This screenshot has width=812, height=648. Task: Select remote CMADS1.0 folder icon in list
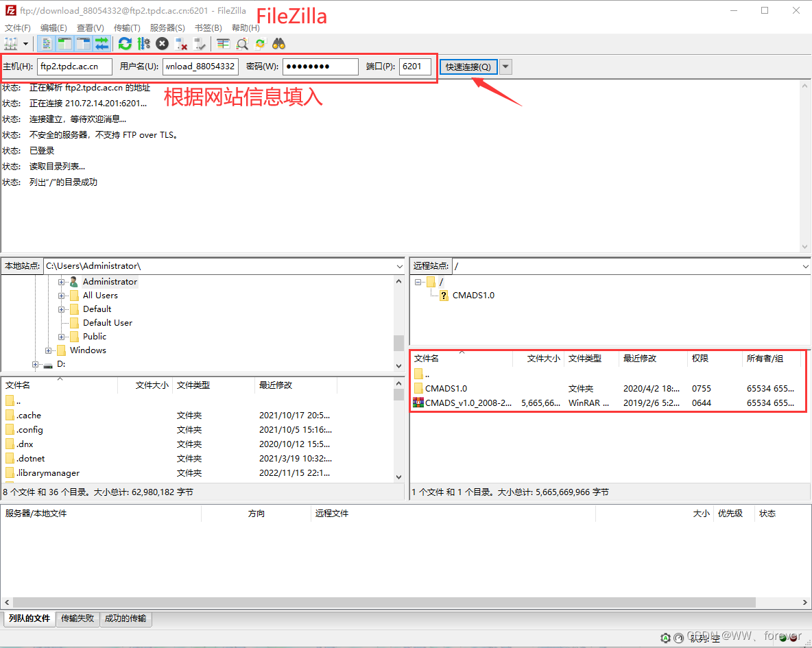[x=418, y=389]
